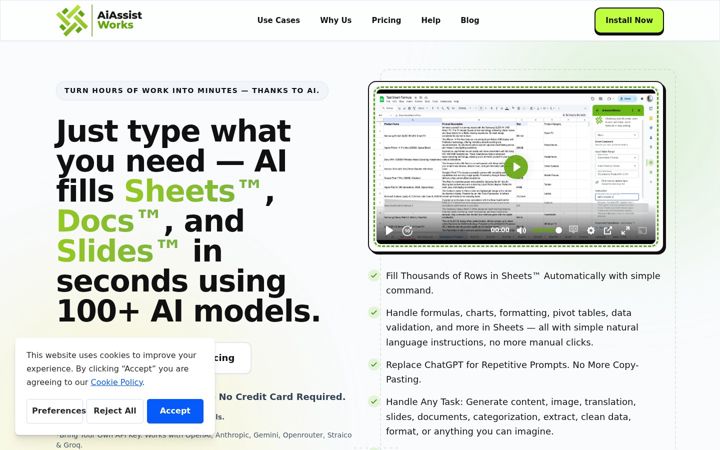The width and height of the screenshot is (720, 450).
Task: Open the video in a new window icon
Action: coord(608,231)
